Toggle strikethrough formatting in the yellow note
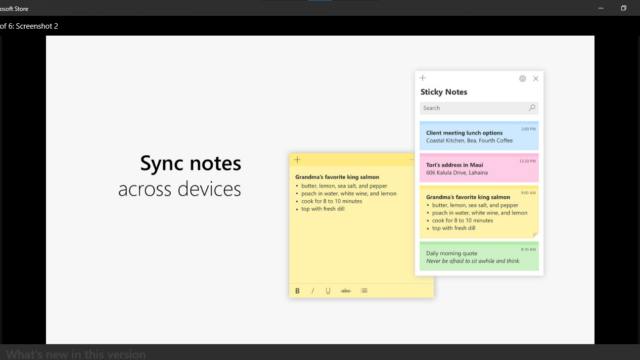Image resolution: width=640 pixels, height=360 pixels. point(345,291)
